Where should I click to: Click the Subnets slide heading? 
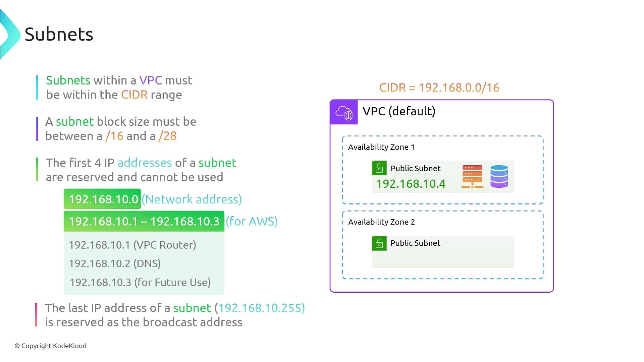click(59, 35)
